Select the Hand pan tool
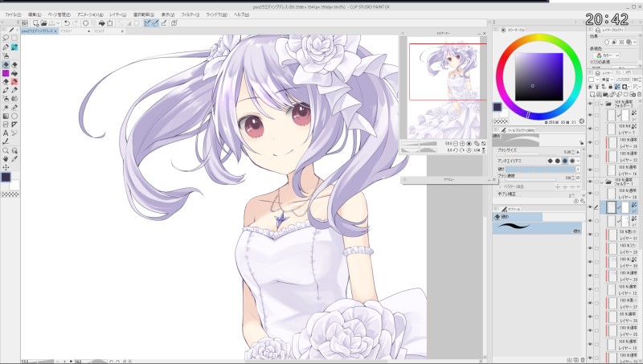643x364 pixels. [6, 158]
